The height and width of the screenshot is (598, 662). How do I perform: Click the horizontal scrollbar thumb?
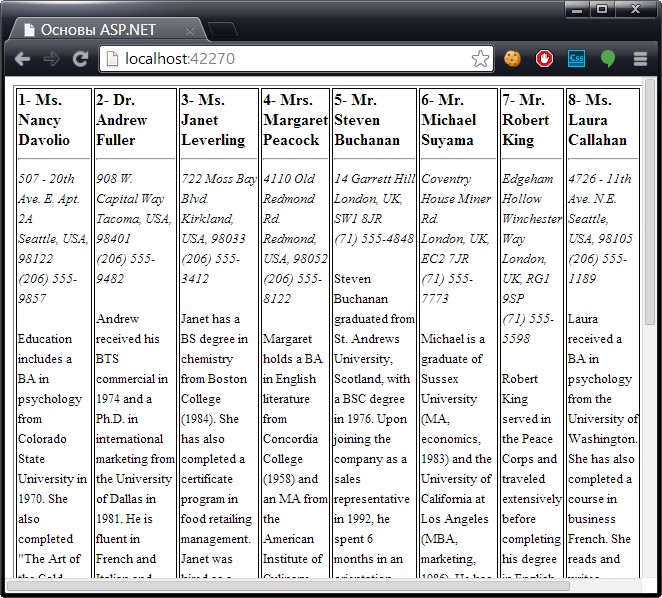tap(288, 586)
